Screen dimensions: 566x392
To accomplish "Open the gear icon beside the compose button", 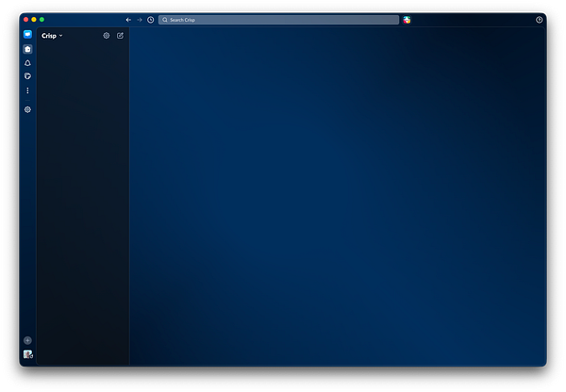I will [x=106, y=36].
